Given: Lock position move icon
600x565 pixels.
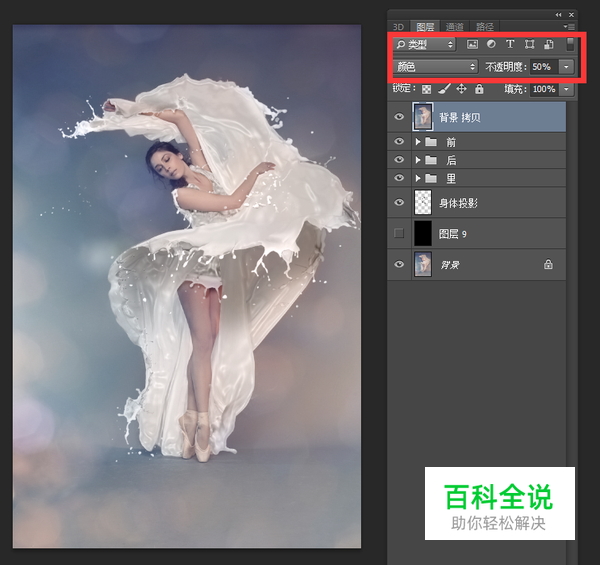Looking at the screenshot, I should point(461,89).
